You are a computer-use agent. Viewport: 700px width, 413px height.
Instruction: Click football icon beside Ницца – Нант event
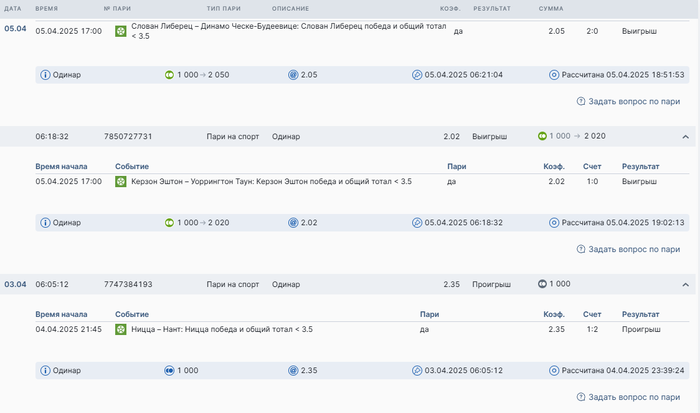[x=121, y=329]
